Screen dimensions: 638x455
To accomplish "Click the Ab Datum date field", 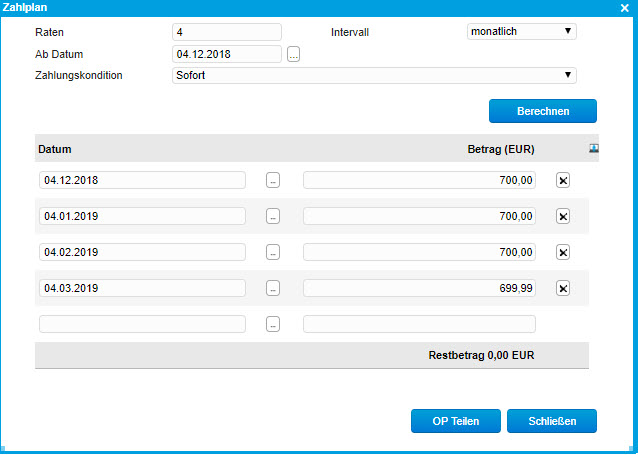I will point(226,54).
